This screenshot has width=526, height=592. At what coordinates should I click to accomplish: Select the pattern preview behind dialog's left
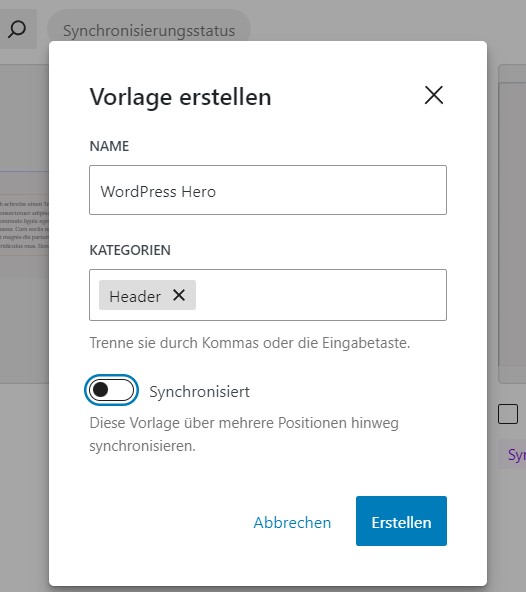24,224
